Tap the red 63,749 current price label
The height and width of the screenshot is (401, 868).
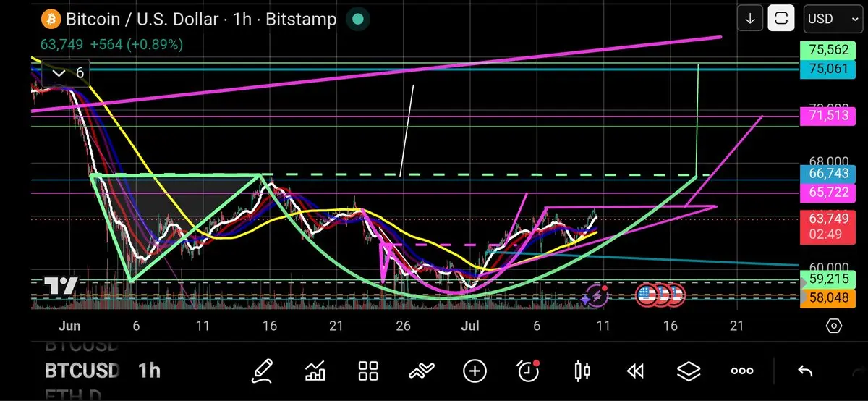[x=829, y=219]
